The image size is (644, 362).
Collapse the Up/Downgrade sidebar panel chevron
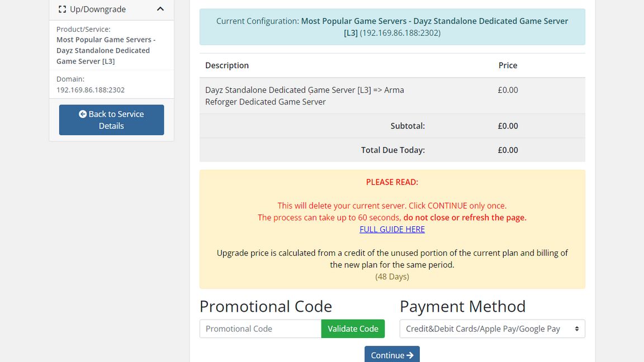tap(160, 9)
